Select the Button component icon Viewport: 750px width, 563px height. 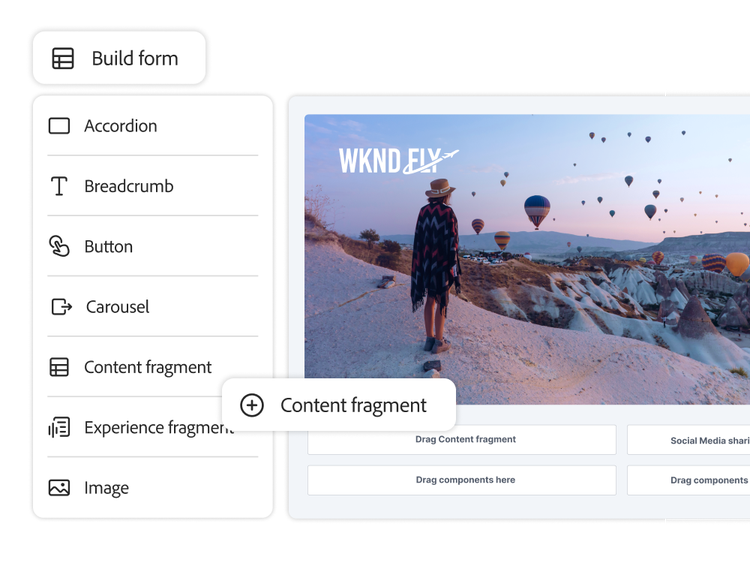tap(59, 246)
